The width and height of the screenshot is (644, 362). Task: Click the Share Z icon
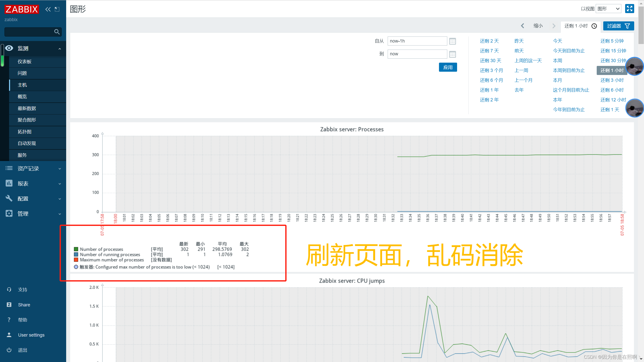[x=9, y=305]
